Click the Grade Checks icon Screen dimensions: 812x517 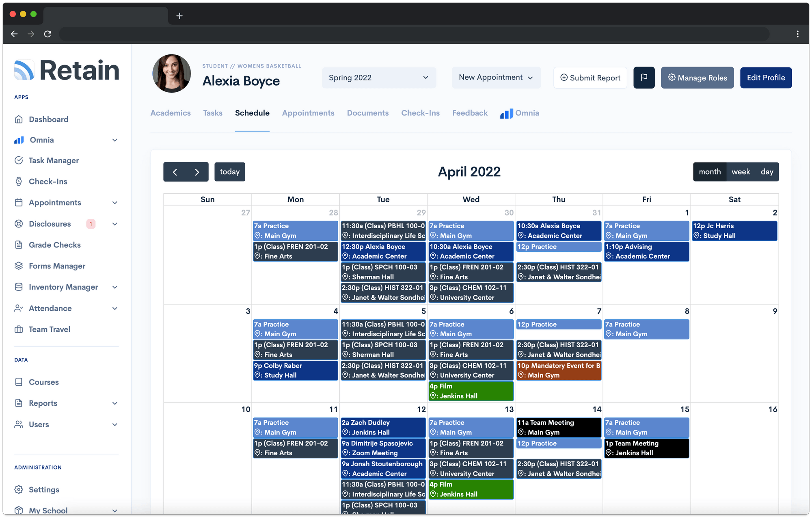click(19, 244)
